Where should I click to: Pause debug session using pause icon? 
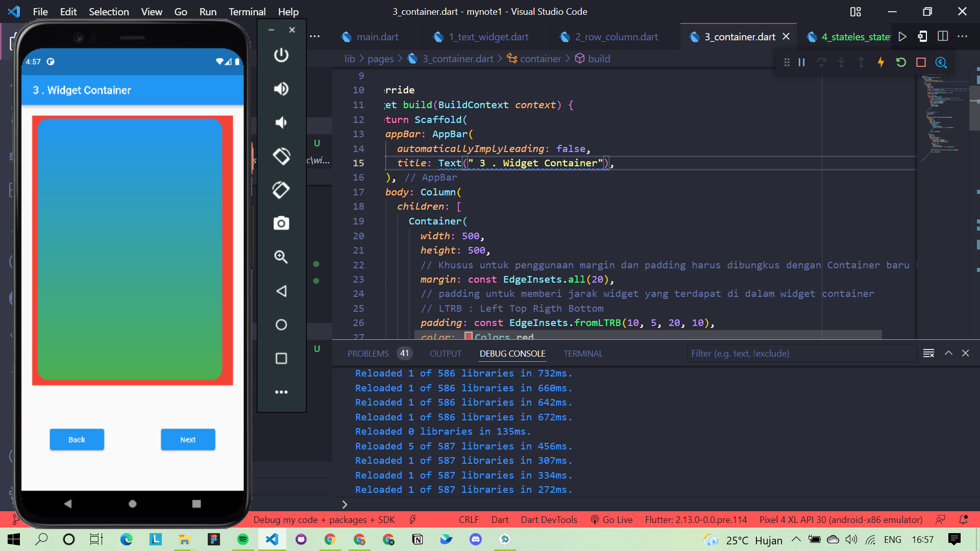pos(802,62)
